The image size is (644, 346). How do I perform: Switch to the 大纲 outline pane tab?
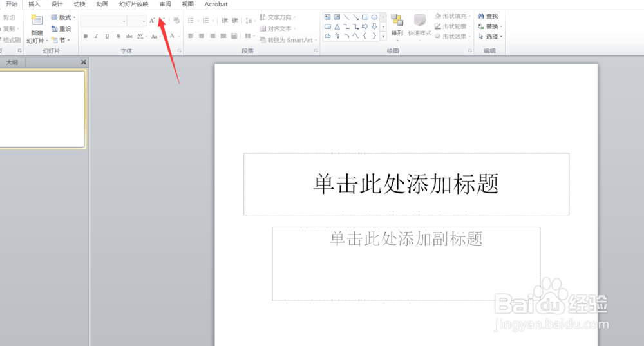click(12, 62)
